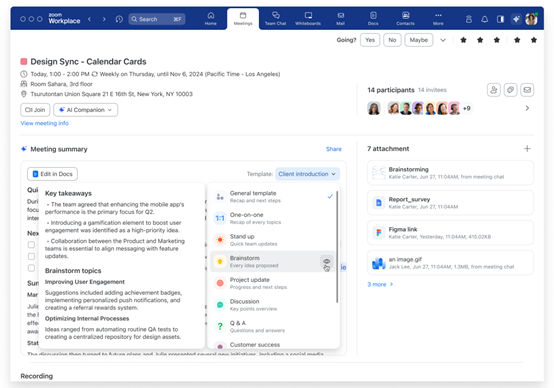Open the profile avatar menu
The image size is (554, 388).
pyautogui.click(x=531, y=19)
